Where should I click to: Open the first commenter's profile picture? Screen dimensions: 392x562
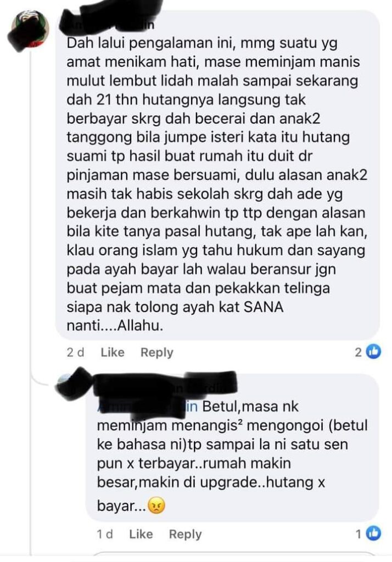[30, 30]
